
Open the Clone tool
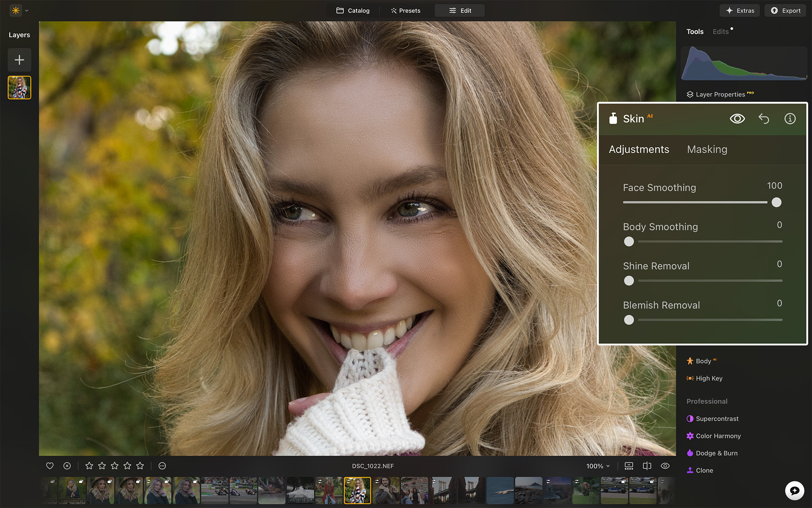704,470
